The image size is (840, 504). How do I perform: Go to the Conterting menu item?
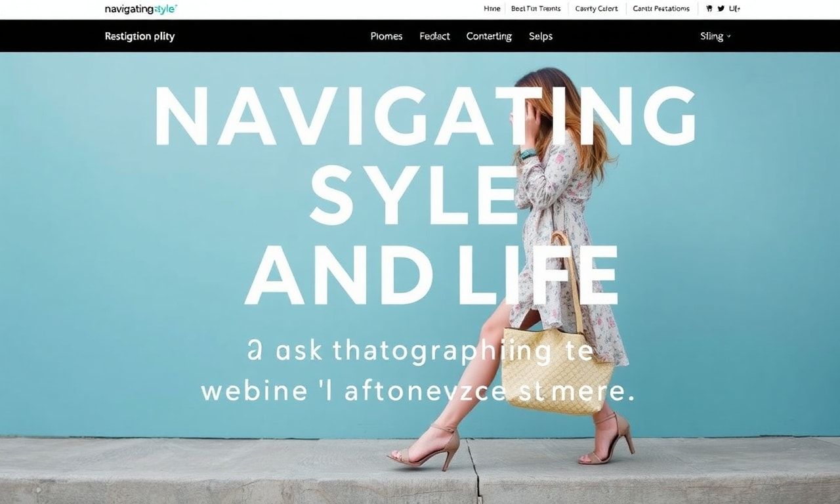coord(489,36)
